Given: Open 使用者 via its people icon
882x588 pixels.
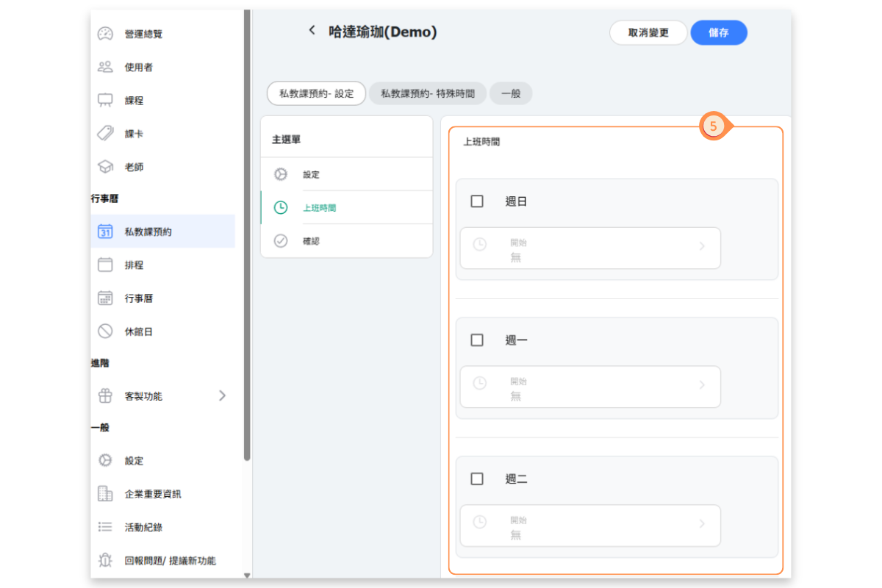Looking at the screenshot, I should click(x=105, y=67).
